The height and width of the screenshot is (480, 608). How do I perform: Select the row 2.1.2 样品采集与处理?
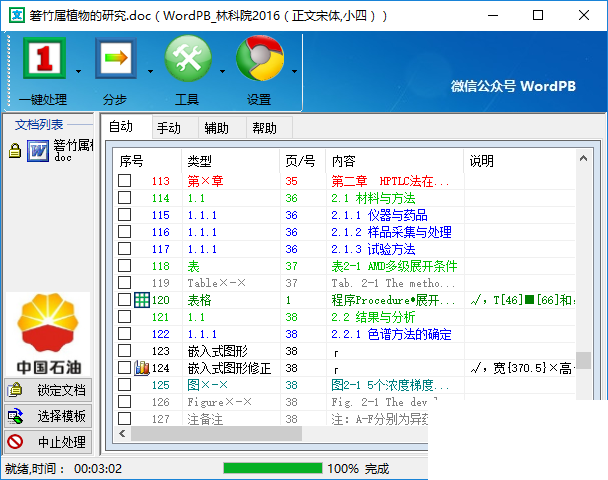point(345,232)
